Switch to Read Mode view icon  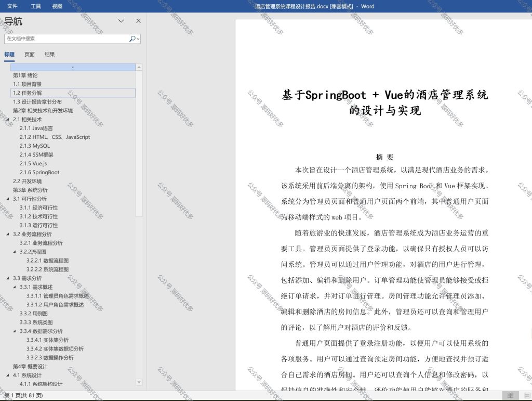(510, 396)
